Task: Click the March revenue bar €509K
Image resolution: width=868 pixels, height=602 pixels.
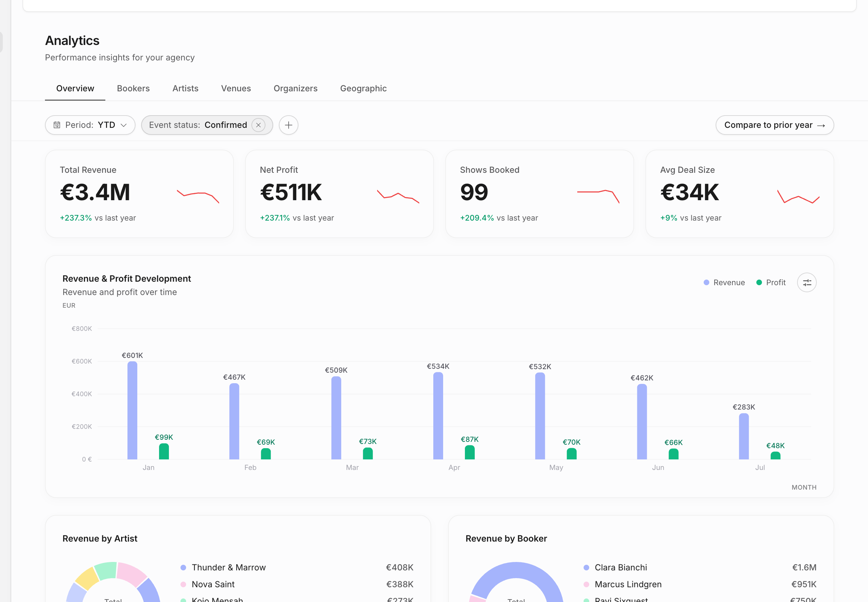Action: tap(336, 418)
